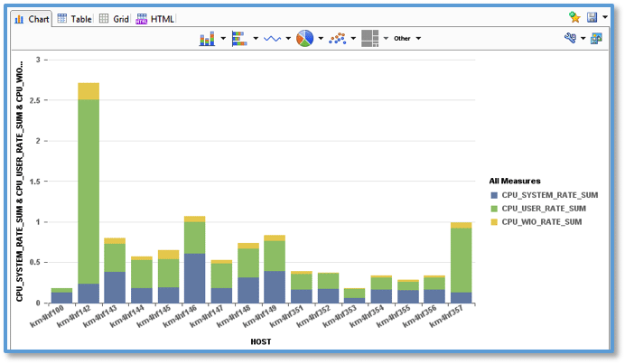Switch to the Table tab
Image resolution: width=625 pixels, height=364 pixels.
pos(74,18)
